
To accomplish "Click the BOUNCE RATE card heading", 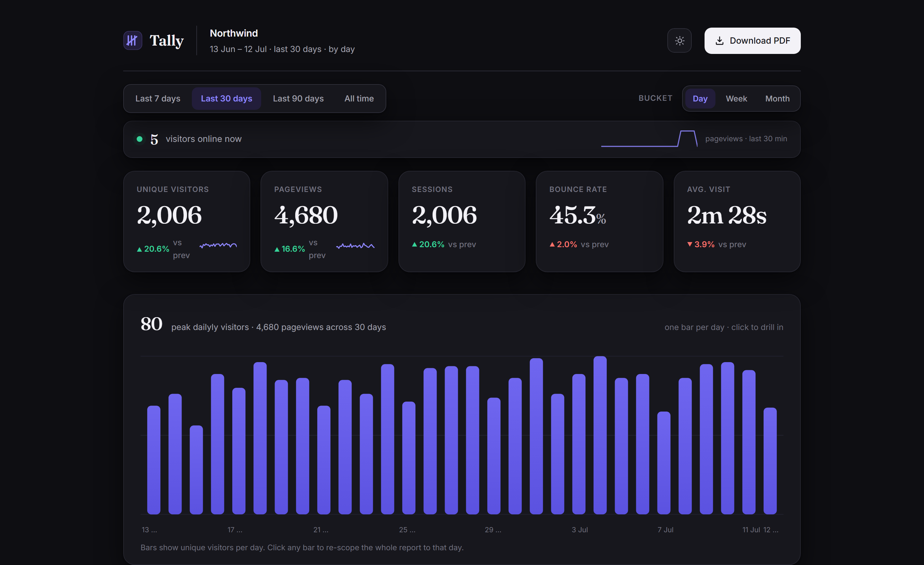I will [578, 189].
